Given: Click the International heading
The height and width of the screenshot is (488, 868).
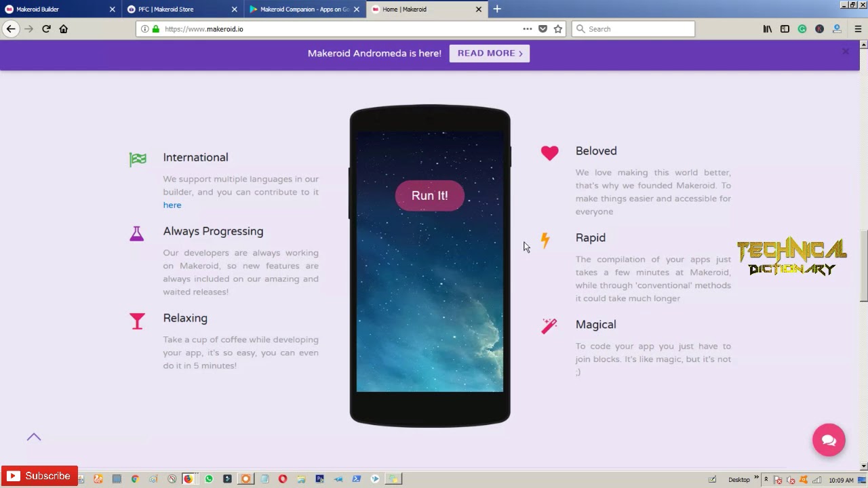Looking at the screenshot, I should tap(195, 157).
